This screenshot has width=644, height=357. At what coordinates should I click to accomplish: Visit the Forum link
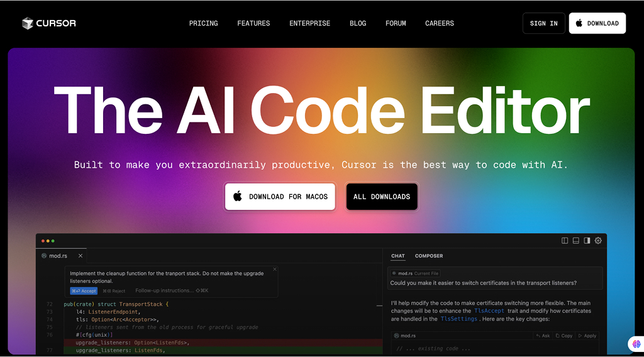pyautogui.click(x=396, y=23)
